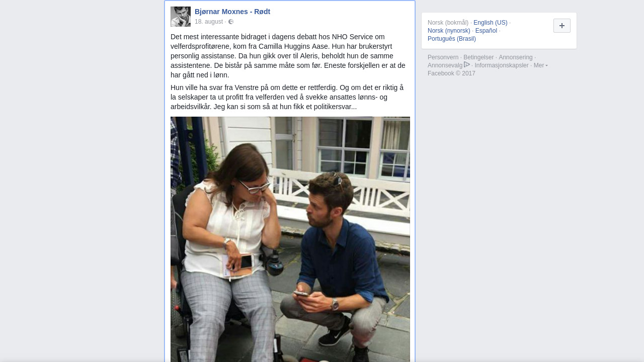Switch language to Norsk (nynorsk)
Image resolution: width=644 pixels, height=362 pixels.
pos(449,31)
